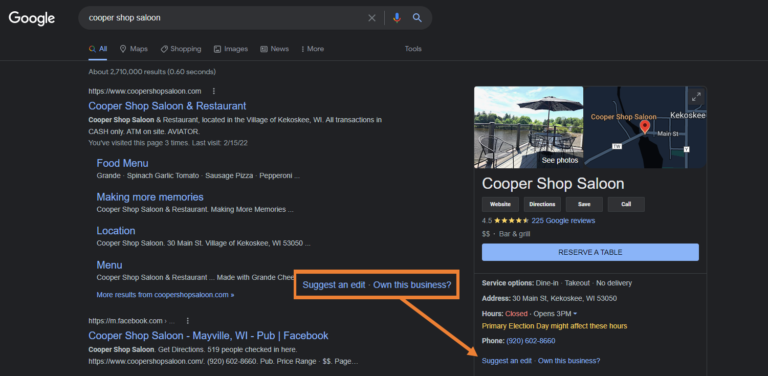Open options dots beside coopershopsaloon.com URL
Viewport: 768px width, 376px height.
pyautogui.click(x=214, y=91)
